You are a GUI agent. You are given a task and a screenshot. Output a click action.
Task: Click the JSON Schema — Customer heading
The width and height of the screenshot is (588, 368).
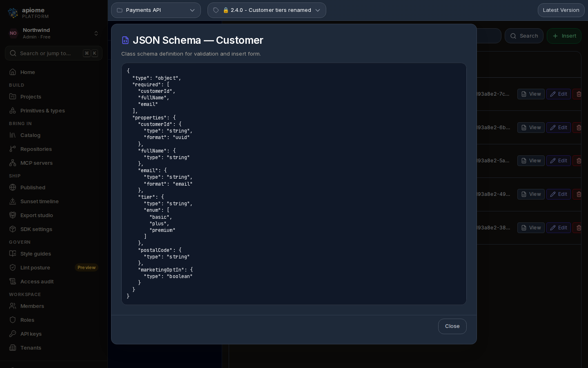point(198,40)
